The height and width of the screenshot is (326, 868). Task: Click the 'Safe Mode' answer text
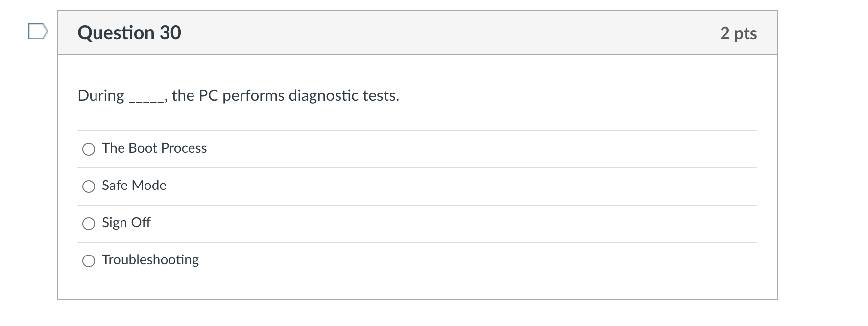pyautogui.click(x=134, y=186)
